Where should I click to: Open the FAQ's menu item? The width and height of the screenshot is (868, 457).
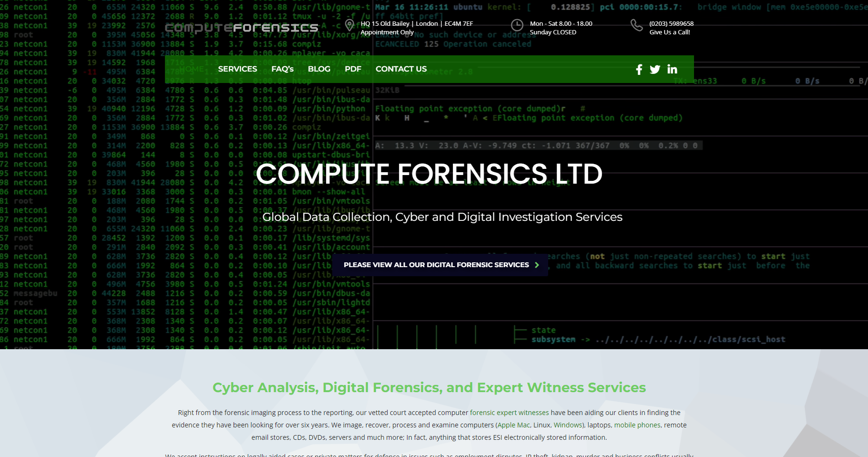(x=283, y=69)
